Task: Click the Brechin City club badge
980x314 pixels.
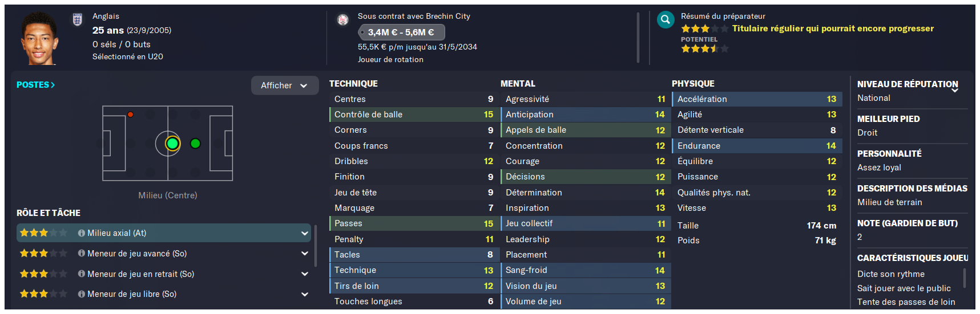Action: click(x=343, y=20)
